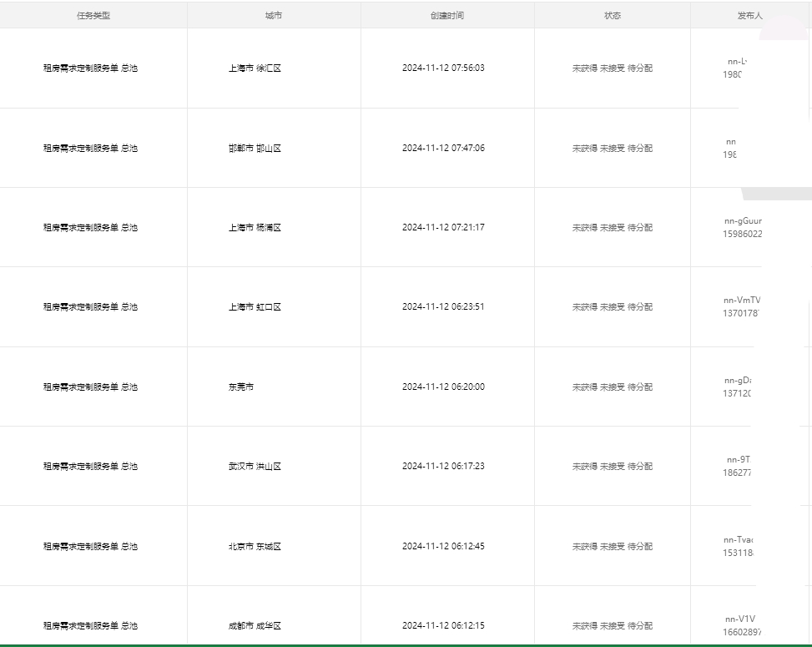Image resolution: width=812 pixels, height=647 pixels.
Task: Click status text in the 邯郸市 row
Action: (x=612, y=149)
